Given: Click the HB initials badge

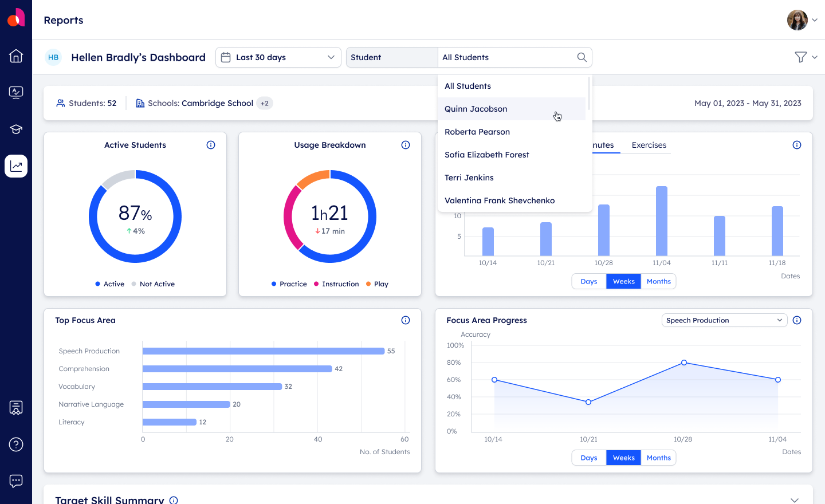Looking at the screenshot, I should pos(53,57).
